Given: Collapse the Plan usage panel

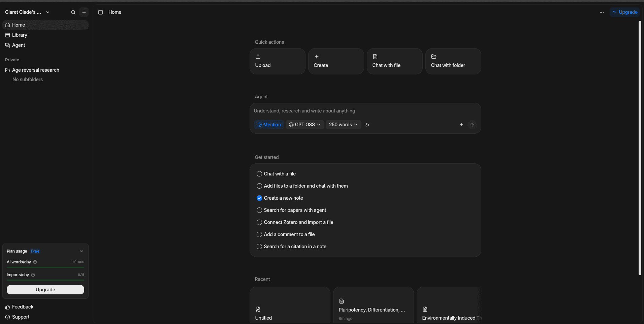Looking at the screenshot, I should (x=81, y=251).
